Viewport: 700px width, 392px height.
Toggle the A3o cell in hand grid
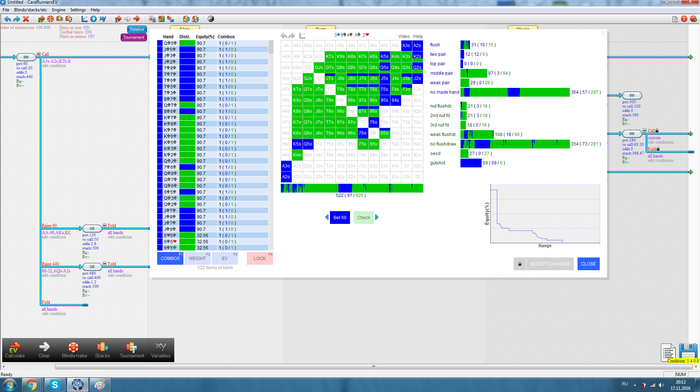pos(286,166)
